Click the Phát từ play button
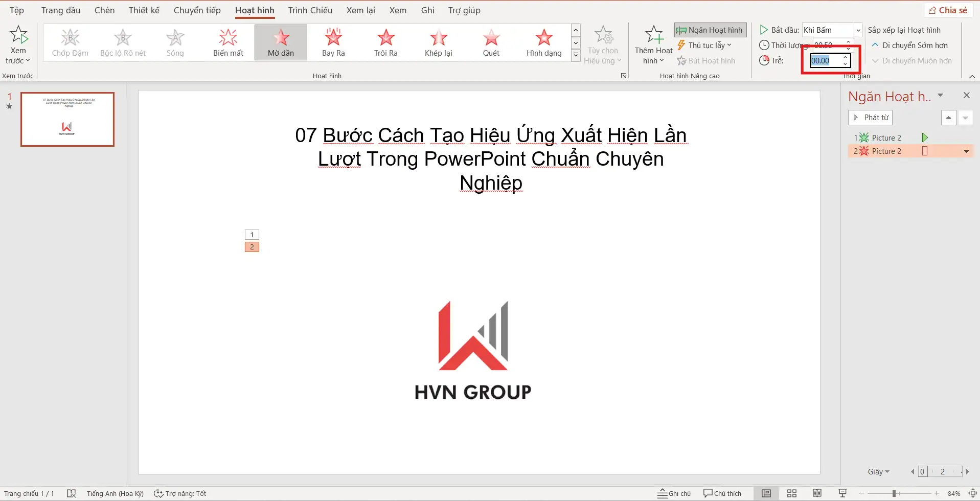980x501 pixels. [x=870, y=118]
